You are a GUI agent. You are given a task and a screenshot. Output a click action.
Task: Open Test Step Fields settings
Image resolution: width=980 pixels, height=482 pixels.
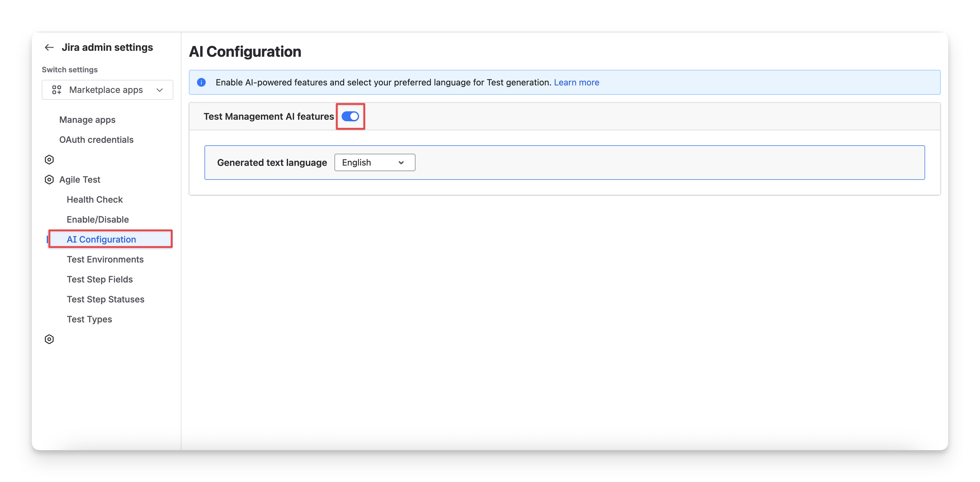click(100, 279)
